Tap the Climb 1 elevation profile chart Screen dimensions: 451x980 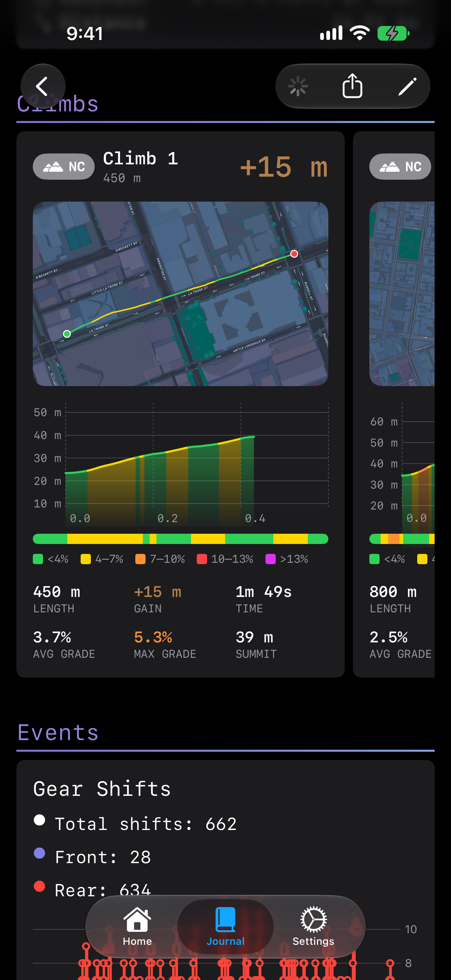pyautogui.click(x=180, y=464)
